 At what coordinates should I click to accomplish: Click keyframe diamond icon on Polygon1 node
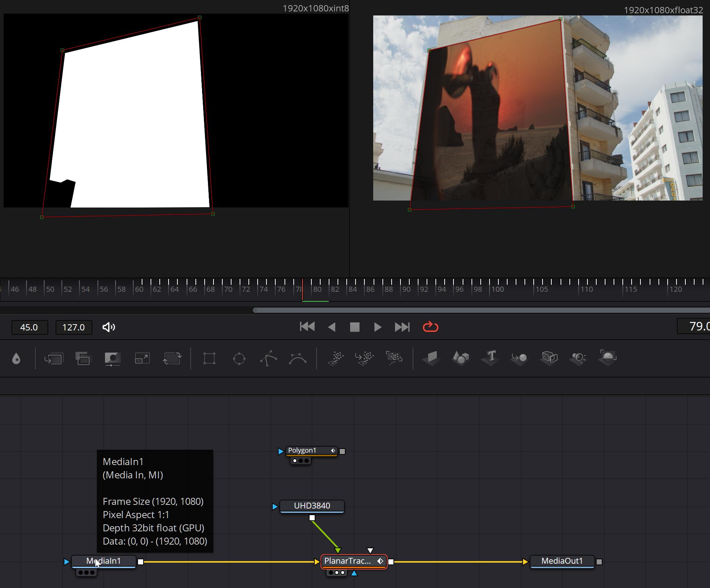333,450
